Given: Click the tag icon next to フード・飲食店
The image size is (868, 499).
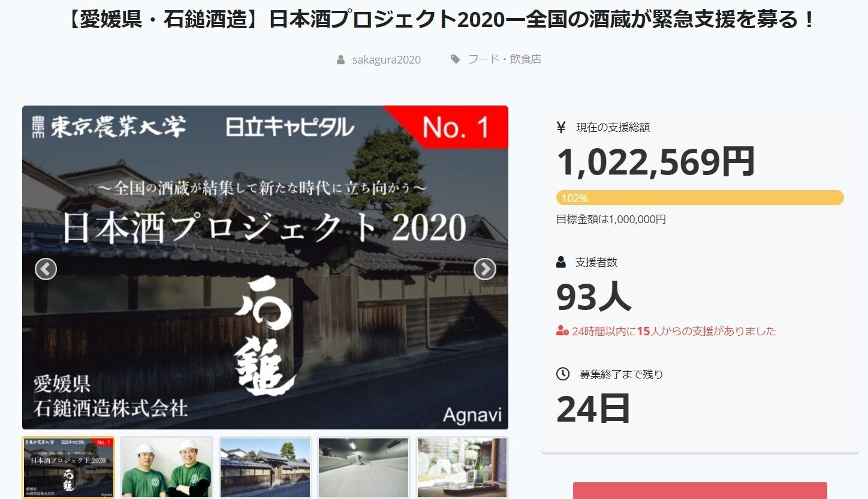Looking at the screenshot, I should [x=456, y=59].
